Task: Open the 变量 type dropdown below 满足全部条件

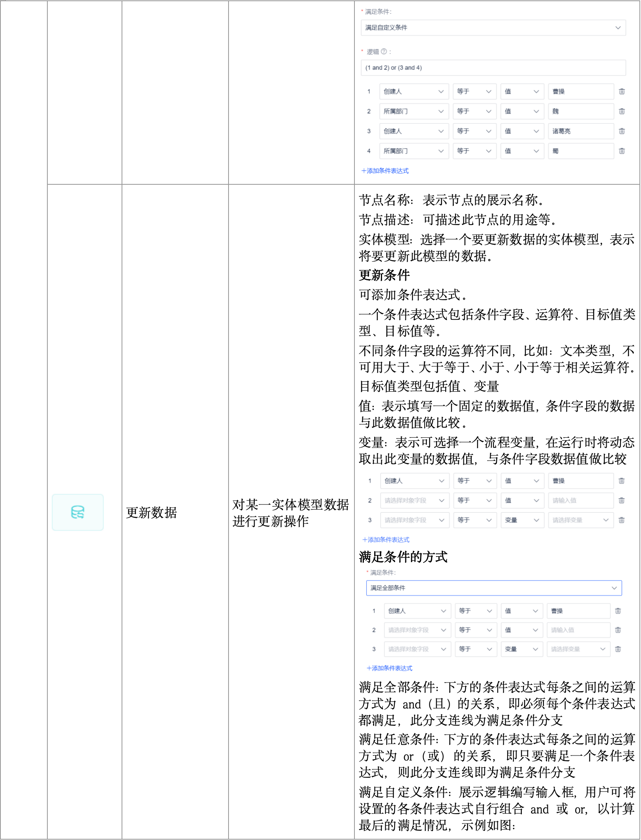Action: [x=522, y=649]
